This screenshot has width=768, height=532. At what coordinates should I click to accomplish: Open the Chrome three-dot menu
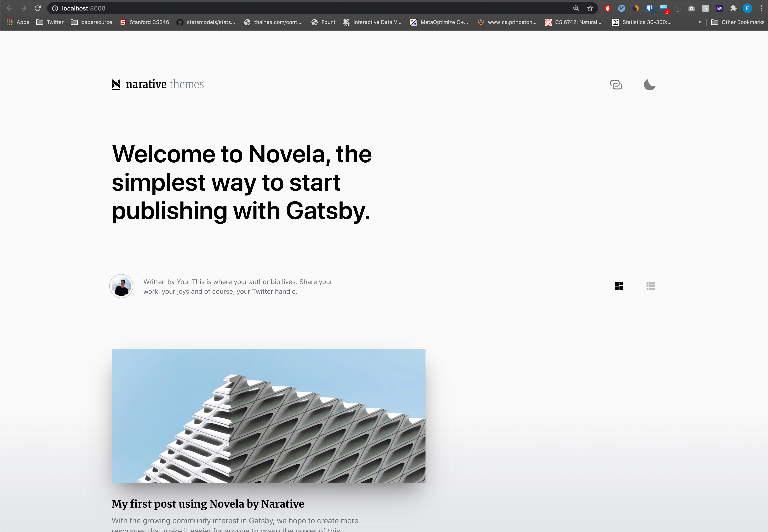pos(761,8)
